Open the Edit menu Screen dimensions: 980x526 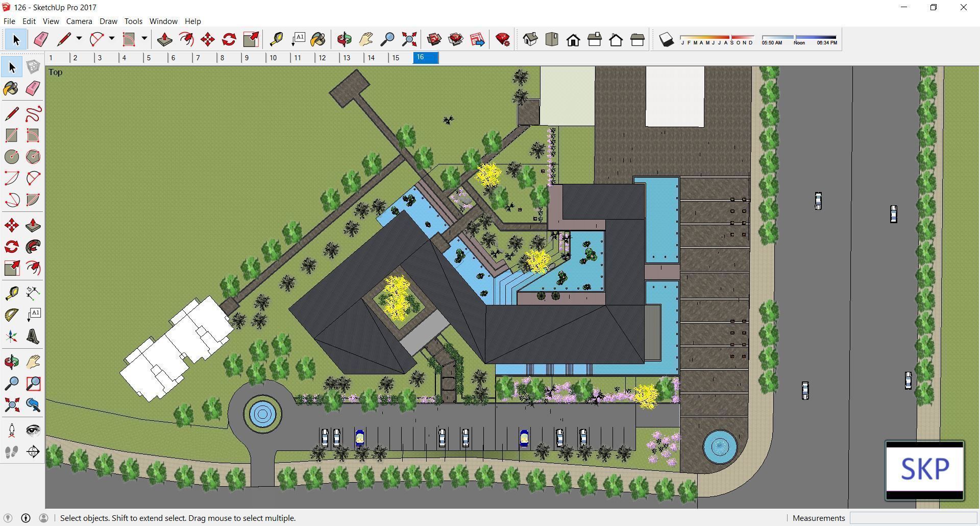pyautogui.click(x=29, y=21)
